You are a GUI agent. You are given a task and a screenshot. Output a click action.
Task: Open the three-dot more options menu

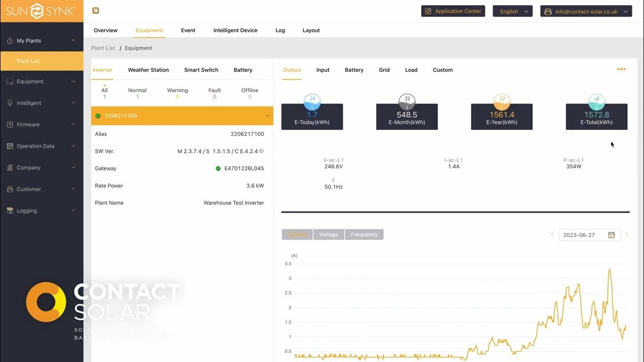(x=621, y=69)
